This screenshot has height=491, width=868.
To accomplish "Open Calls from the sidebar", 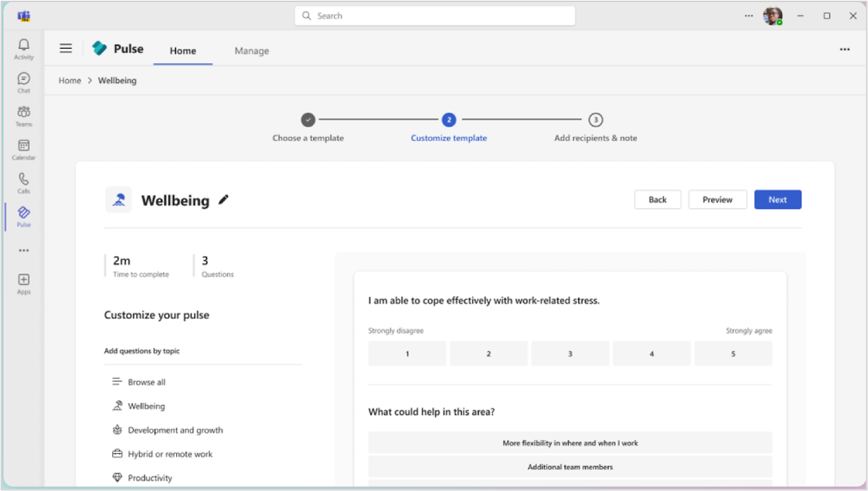I will click(23, 181).
